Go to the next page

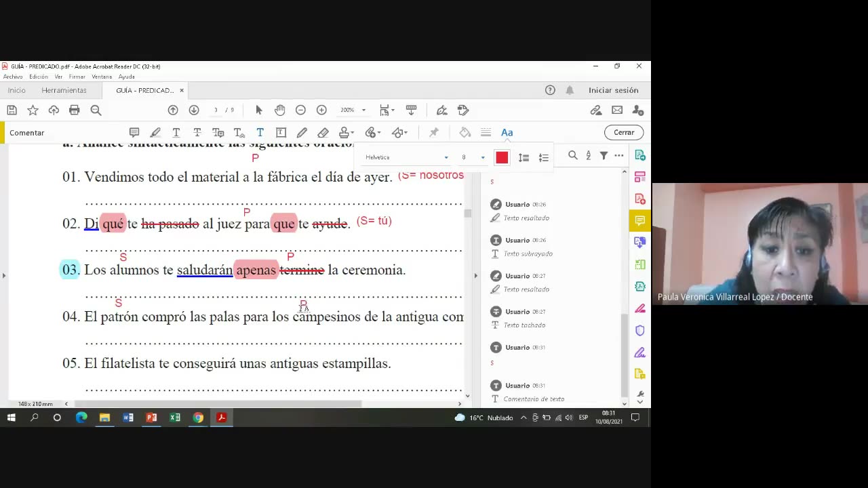(x=194, y=110)
